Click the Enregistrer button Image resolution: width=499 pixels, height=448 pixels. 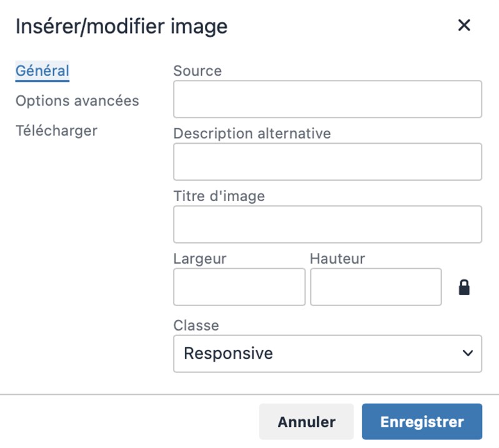coord(422,422)
